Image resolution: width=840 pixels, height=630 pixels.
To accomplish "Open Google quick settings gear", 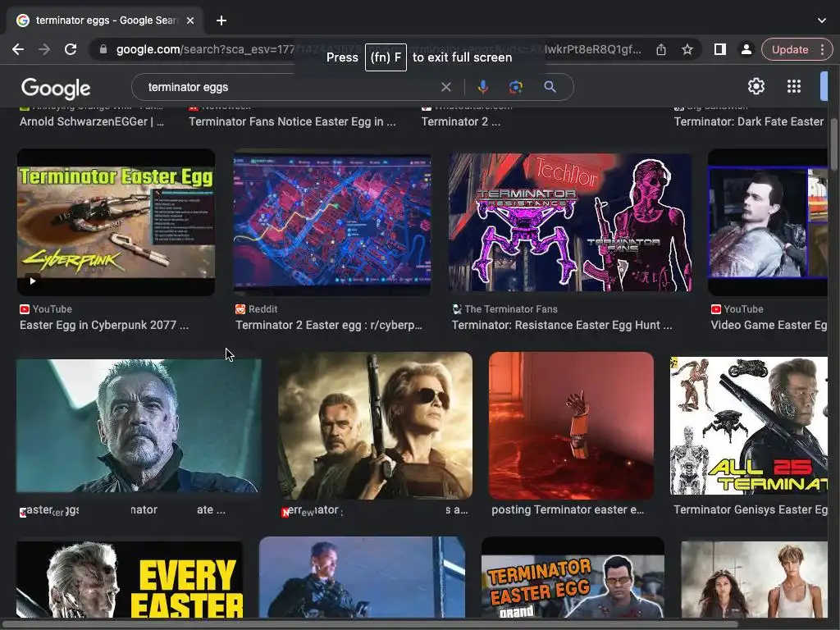I will pos(756,86).
